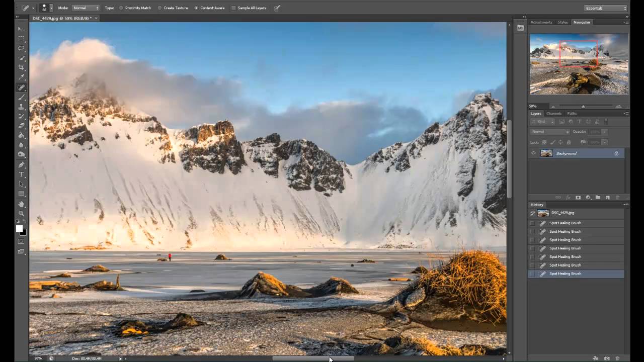Select the Eraser tool
The height and width of the screenshot is (362, 644).
(21, 126)
